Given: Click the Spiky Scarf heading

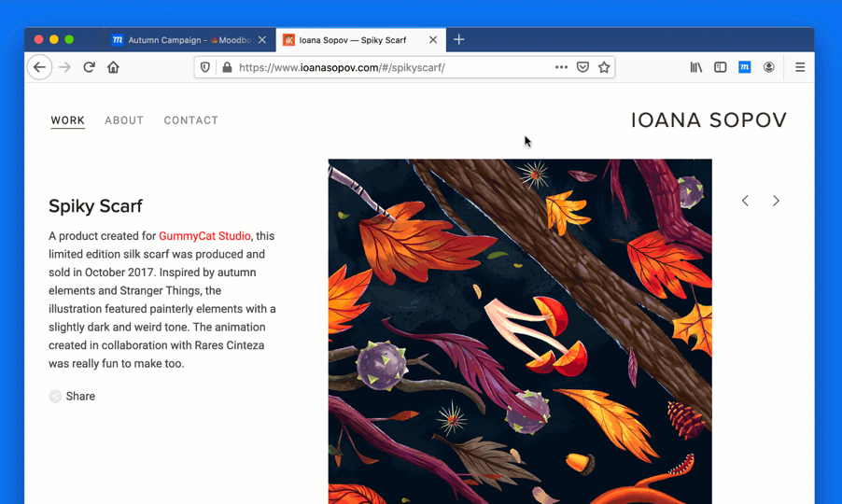Looking at the screenshot, I should click(x=95, y=206).
